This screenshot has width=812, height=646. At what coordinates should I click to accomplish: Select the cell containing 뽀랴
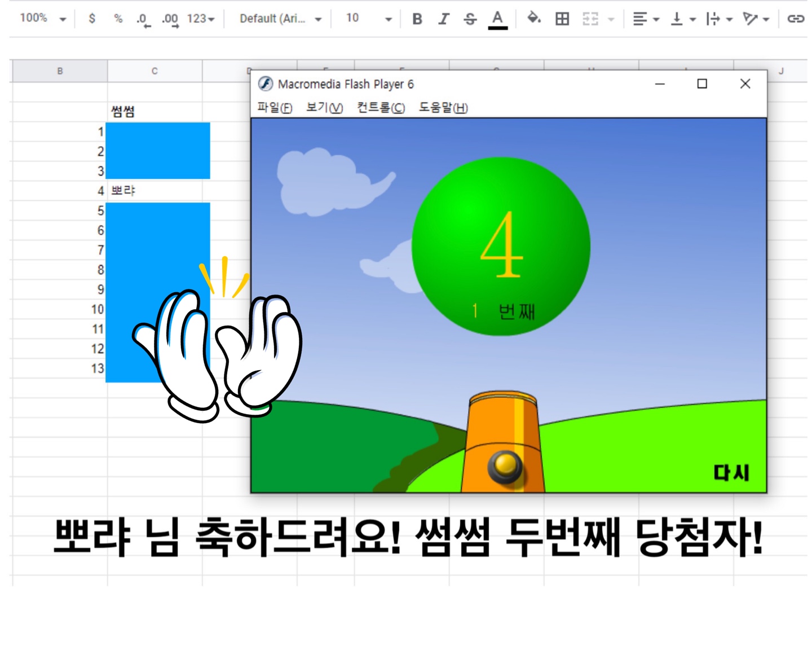pos(155,191)
